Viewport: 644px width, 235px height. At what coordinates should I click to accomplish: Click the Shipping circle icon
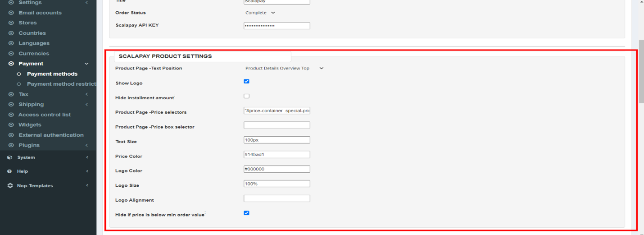click(x=11, y=104)
